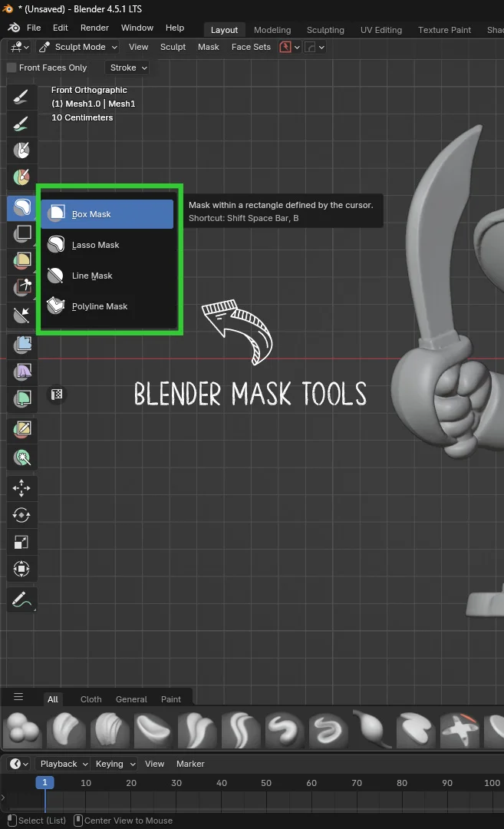504x829 pixels.
Task: Pick the three-sphere Blob brush thumbnail
Action: point(23,730)
